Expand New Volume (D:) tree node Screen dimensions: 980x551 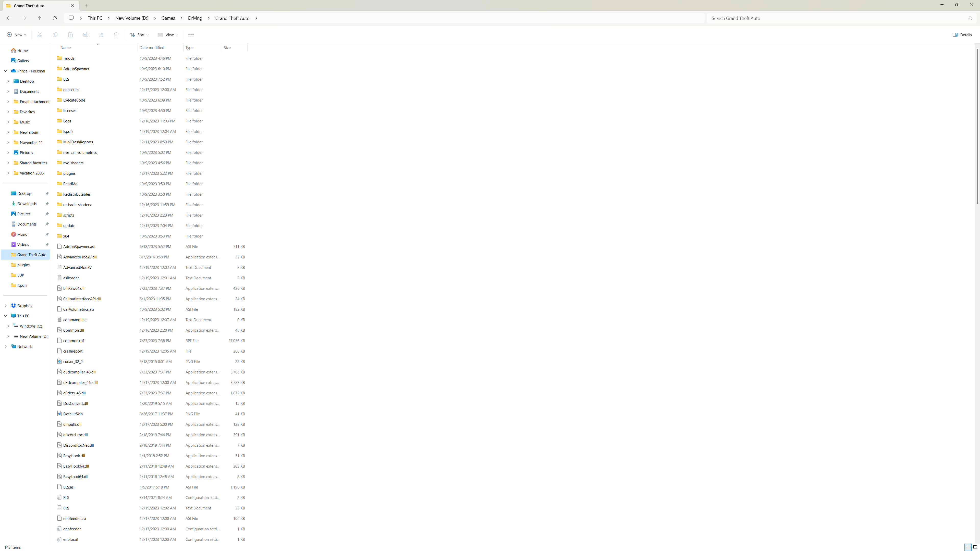8,336
